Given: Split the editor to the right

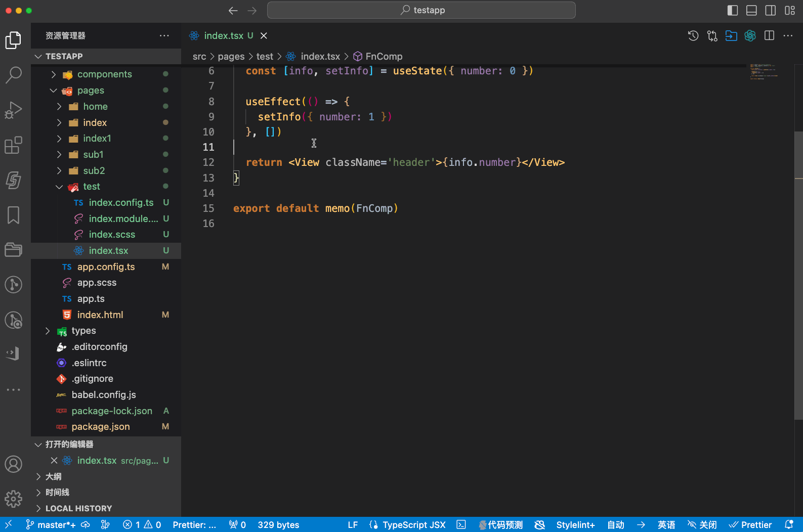Looking at the screenshot, I should point(769,36).
